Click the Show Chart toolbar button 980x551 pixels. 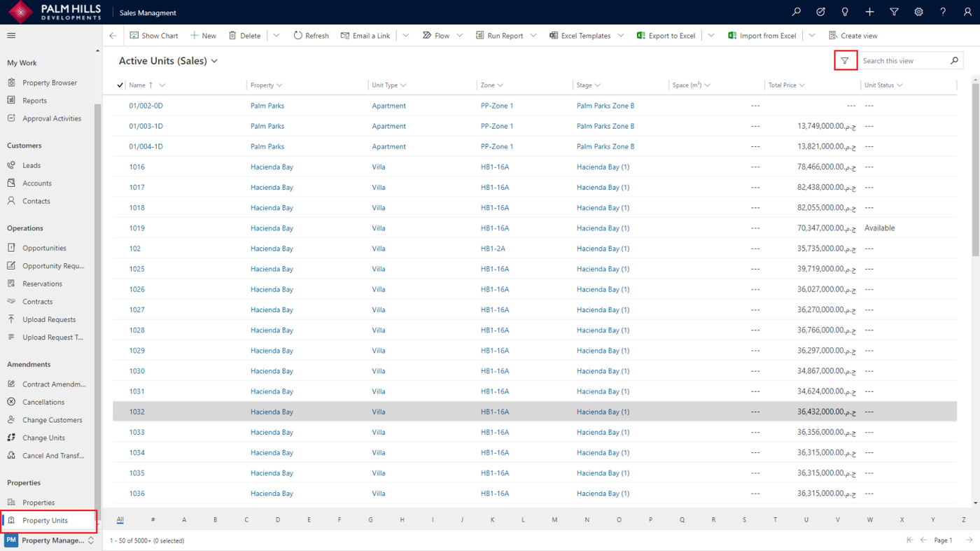tap(154, 36)
